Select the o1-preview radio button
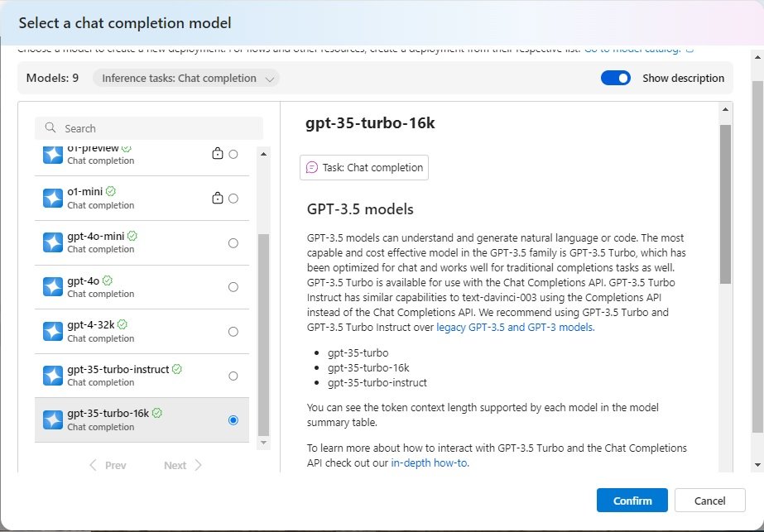 [x=233, y=154]
